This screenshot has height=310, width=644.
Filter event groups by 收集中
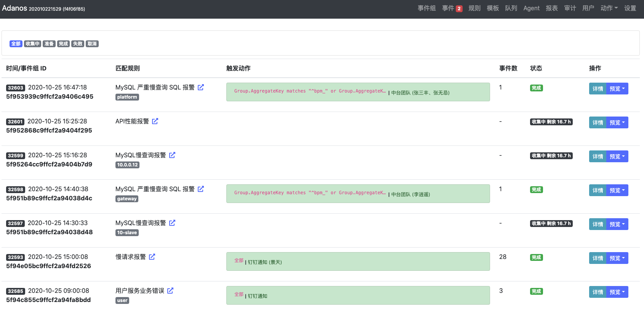[32, 44]
